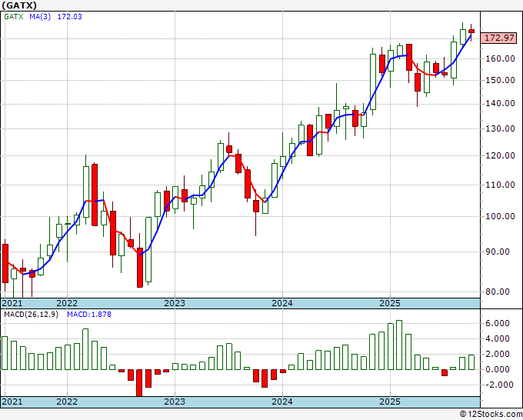Viewport: 523px width, 420px height.
Task: Select 2022 on the MACD panel time axis
Action: tap(67, 402)
